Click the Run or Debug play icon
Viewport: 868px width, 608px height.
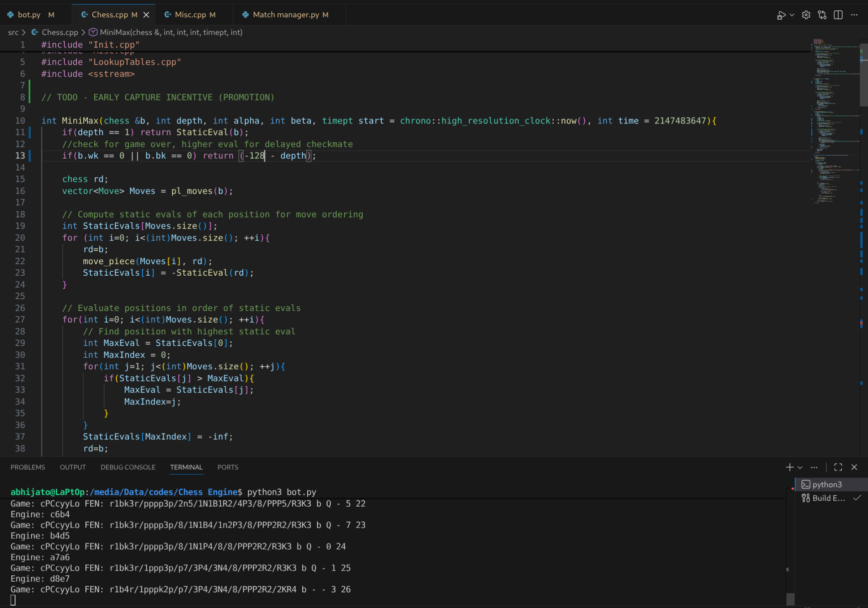[x=781, y=15]
